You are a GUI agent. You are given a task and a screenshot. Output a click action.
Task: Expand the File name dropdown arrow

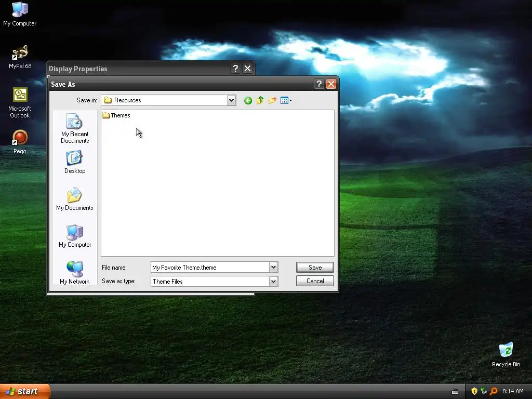tap(273, 268)
